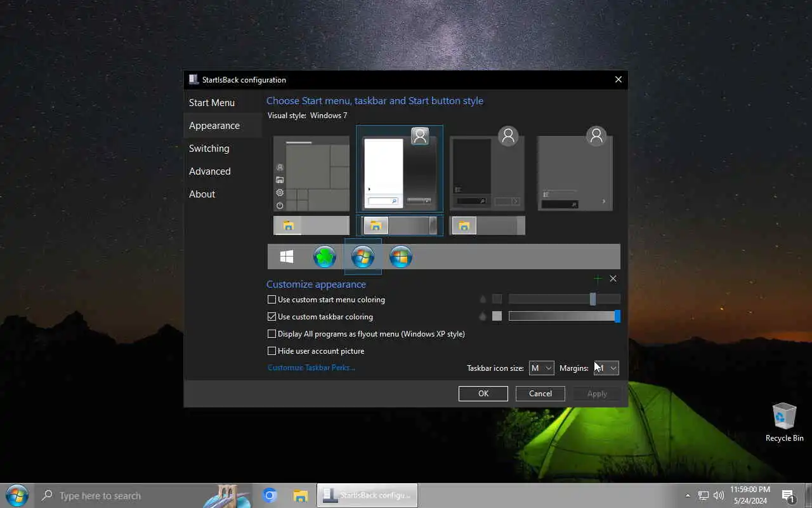Screen dimensions: 812x508
Task: Click the Cancel button
Action: tap(540, 393)
